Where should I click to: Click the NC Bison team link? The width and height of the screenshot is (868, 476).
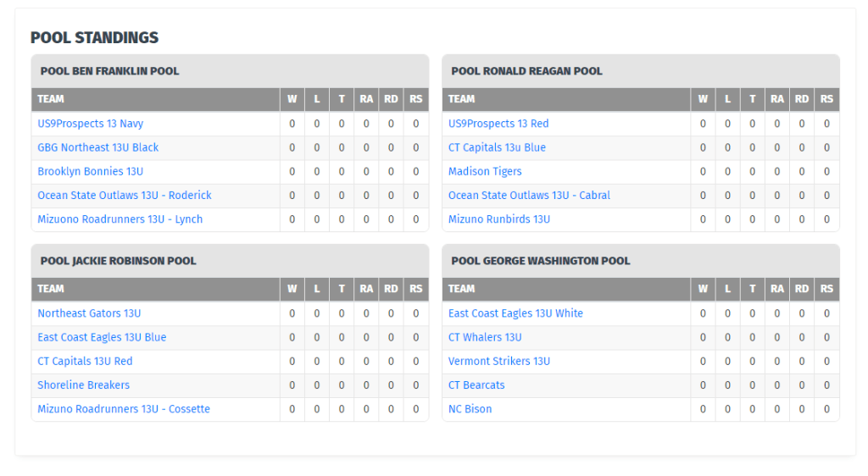(x=470, y=409)
